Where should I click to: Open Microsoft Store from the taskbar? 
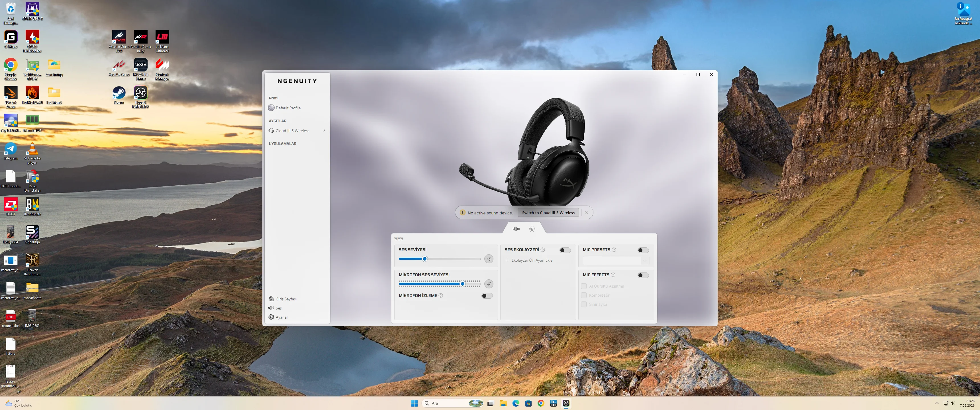(528, 403)
